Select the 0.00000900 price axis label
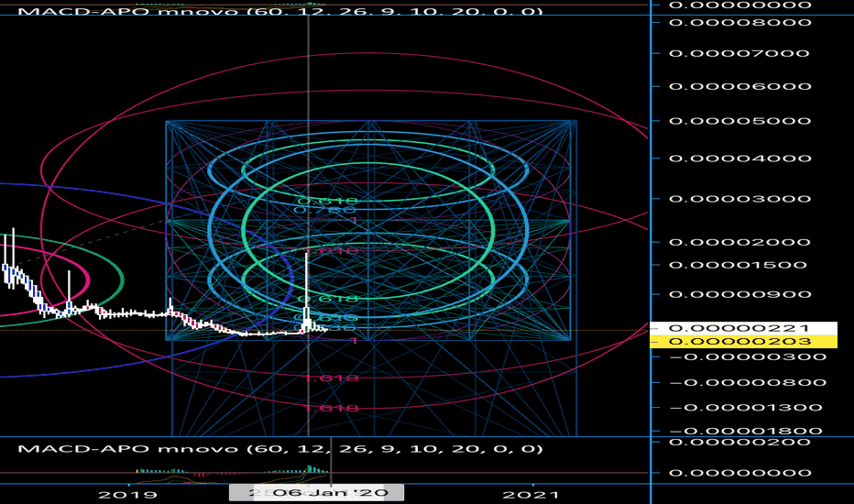Viewport: 854px width, 504px height. 740,295
